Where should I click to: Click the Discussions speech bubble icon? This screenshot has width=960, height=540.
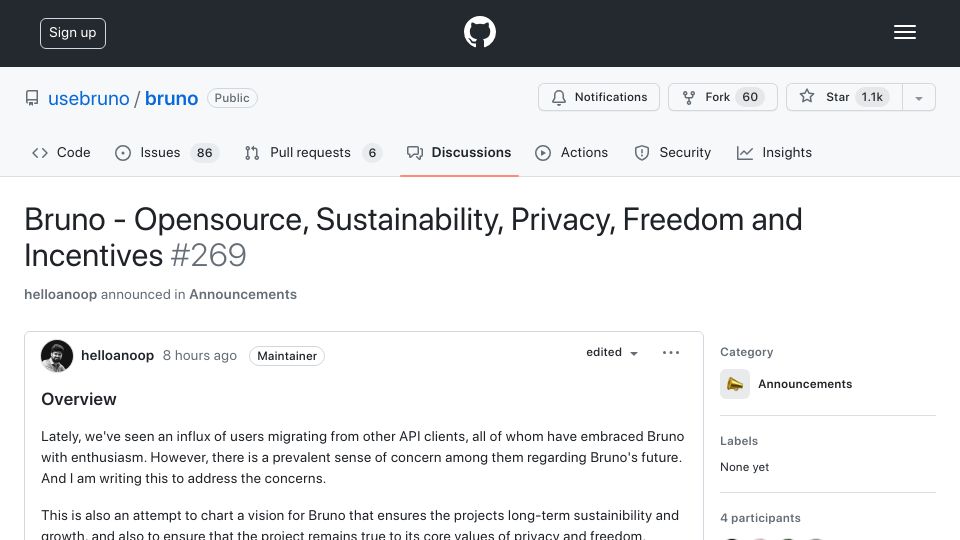pos(414,153)
